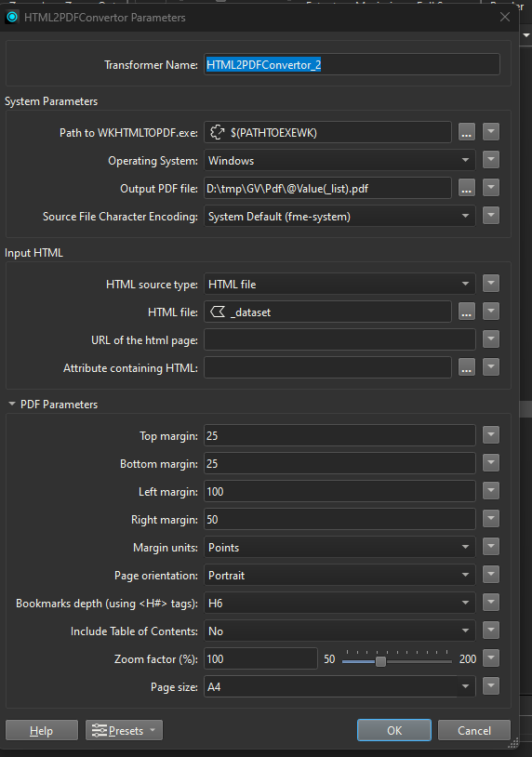
Task: Open the Page orientation dropdown
Action: (339, 575)
